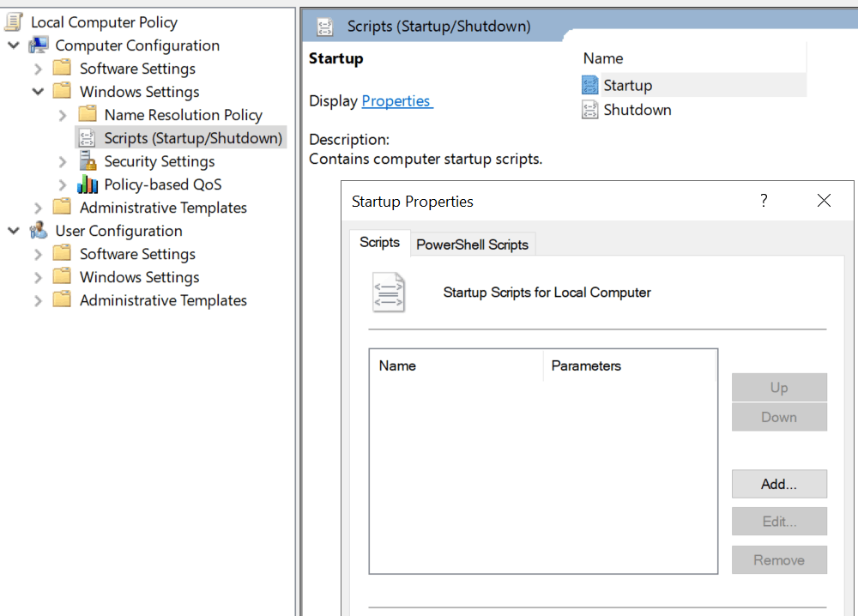Click the script icon beside Scripts (Startup/Shutdown) in tree

click(87, 138)
